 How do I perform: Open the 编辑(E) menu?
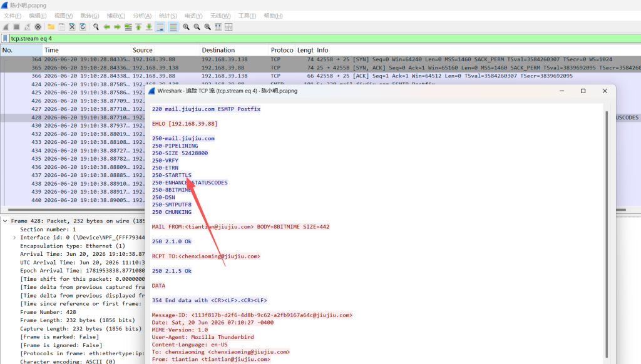(x=38, y=16)
